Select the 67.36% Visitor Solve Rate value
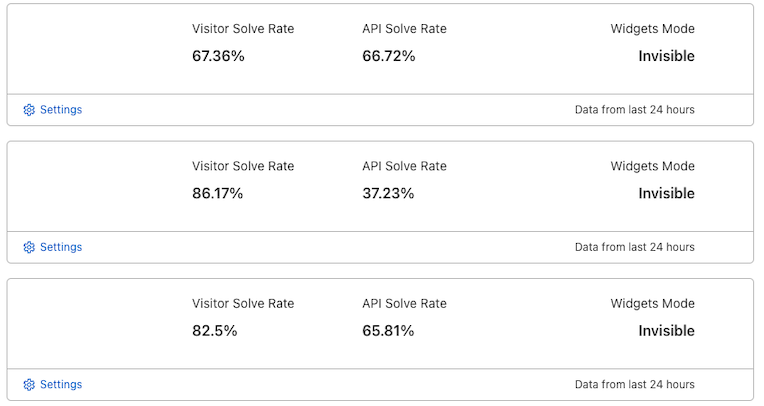764x406 pixels. click(218, 56)
